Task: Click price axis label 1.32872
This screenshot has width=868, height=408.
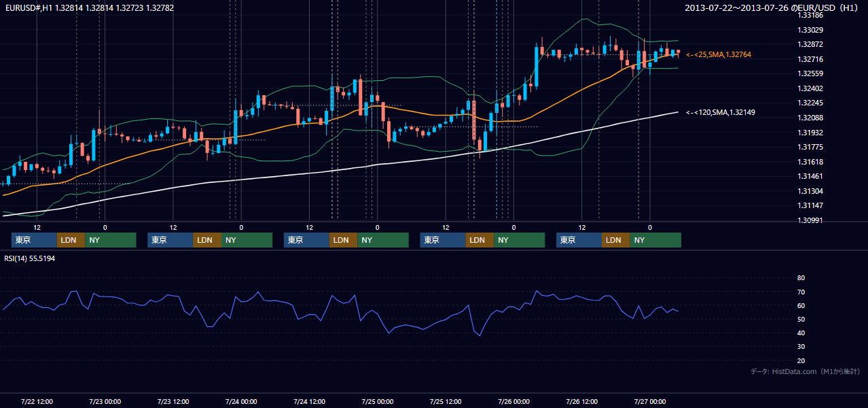Action: pyautogui.click(x=810, y=44)
